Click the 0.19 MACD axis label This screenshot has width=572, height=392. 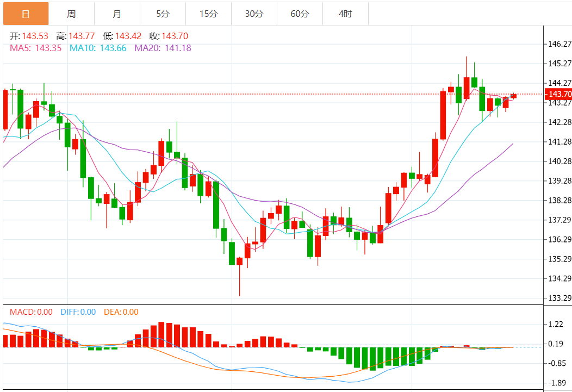point(556,344)
